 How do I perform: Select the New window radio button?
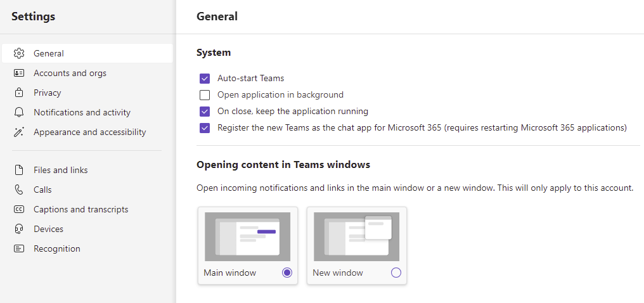pos(396,273)
